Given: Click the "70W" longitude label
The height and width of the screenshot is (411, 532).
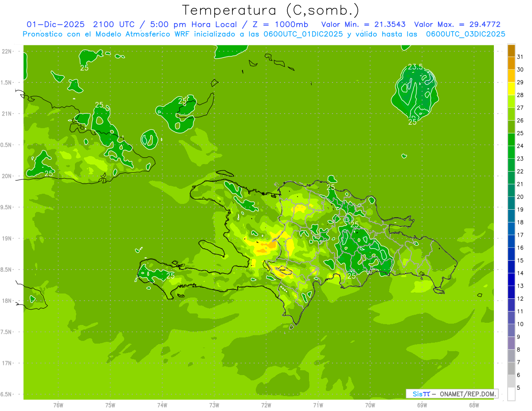Looking at the screenshot, I should [x=370, y=405].
